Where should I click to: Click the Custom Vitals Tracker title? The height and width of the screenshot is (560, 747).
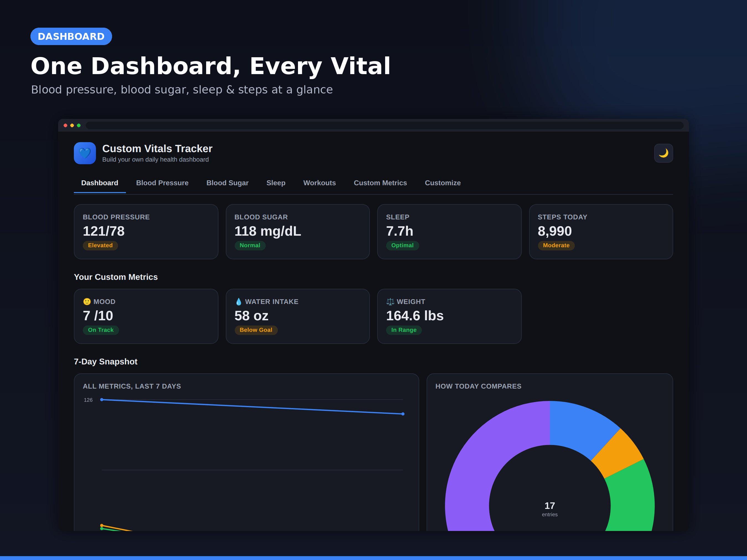coord(157,149)
